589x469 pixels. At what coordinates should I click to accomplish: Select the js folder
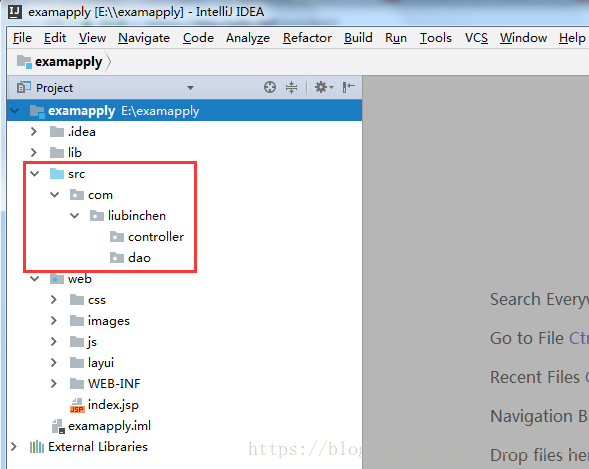tap(92, 342)
